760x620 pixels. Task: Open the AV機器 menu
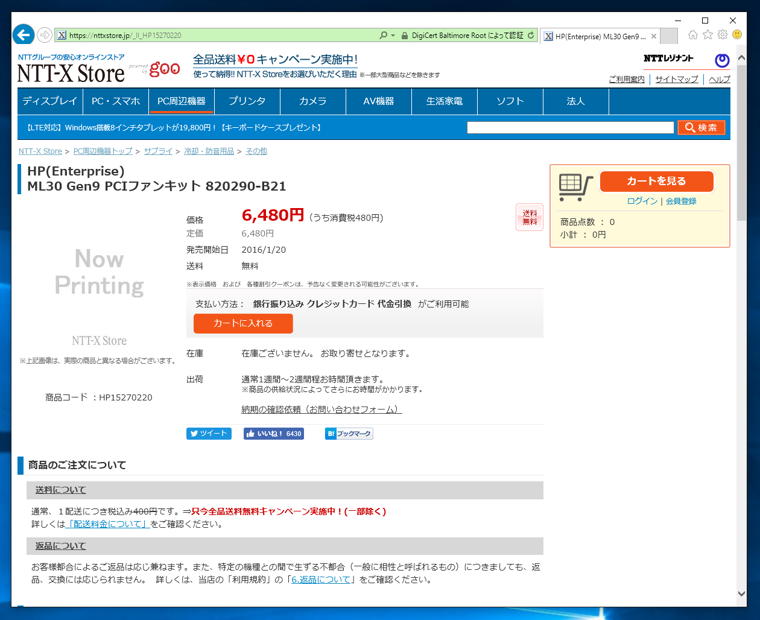point(379,101)
